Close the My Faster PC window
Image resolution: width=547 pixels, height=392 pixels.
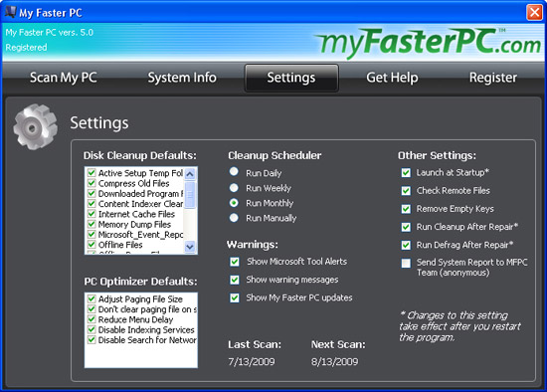(534, 13)
